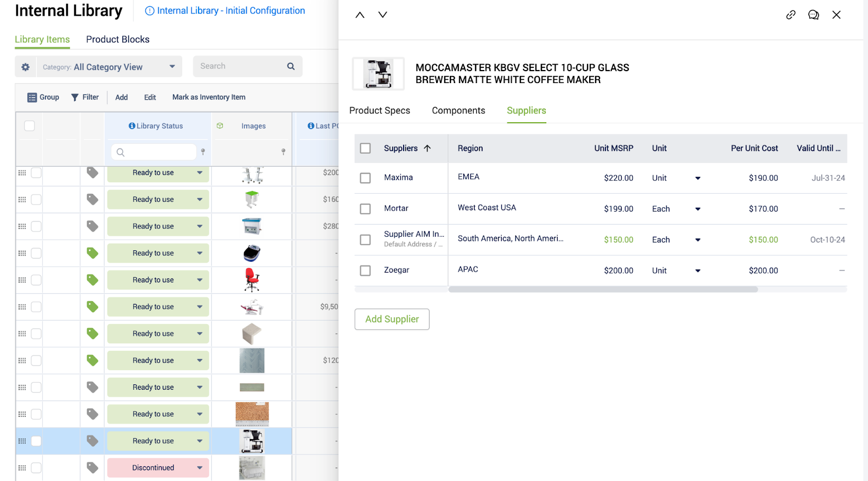Switch to Product Blocks tab
Screen dimensions: 868x481
pyautogui.click(x=118, y=40)
